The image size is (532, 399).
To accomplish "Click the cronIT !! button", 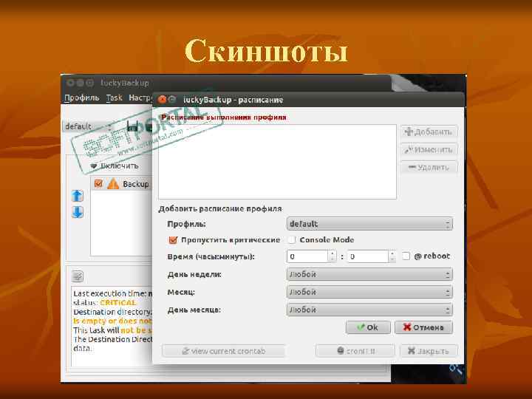I will coord(355,351).
